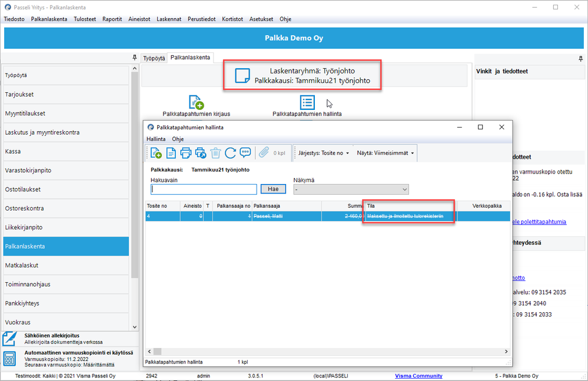The height and width of the screenshot is (381, 588).
Task: Select Matkalaskut in left navigation
Action: 66,265
